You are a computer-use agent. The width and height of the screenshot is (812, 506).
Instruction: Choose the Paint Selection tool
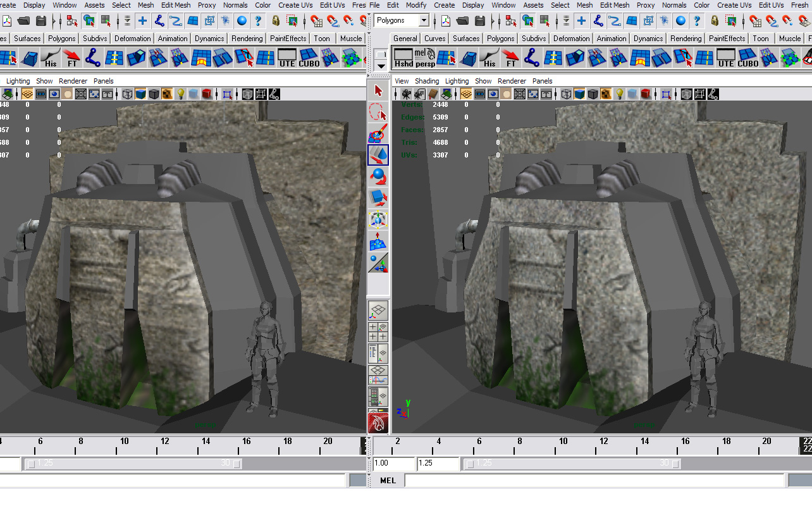[x=378, y=134]
